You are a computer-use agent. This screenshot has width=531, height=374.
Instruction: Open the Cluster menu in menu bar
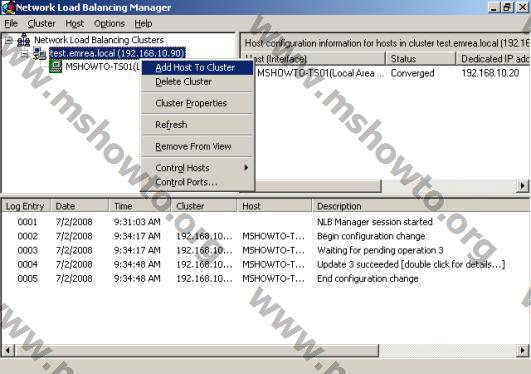pyautogui.click(x=41, y=24)
